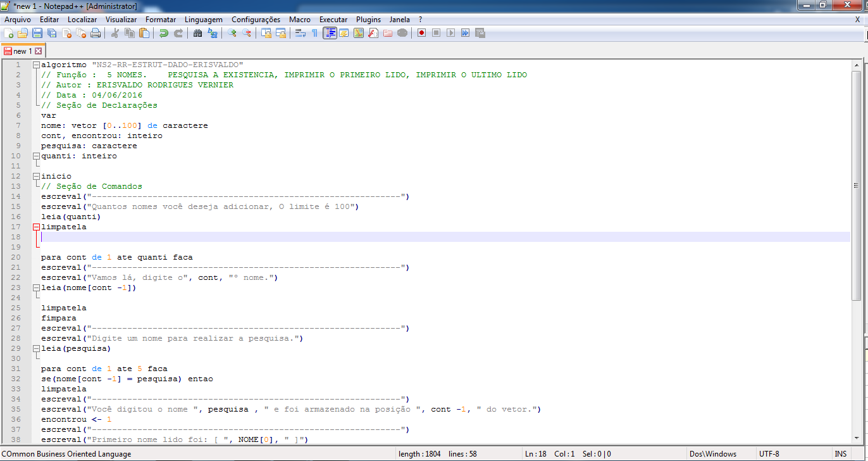868x461 pixels.
Task: Click the user-defined language dialog icon
Action: pos(344,33)
